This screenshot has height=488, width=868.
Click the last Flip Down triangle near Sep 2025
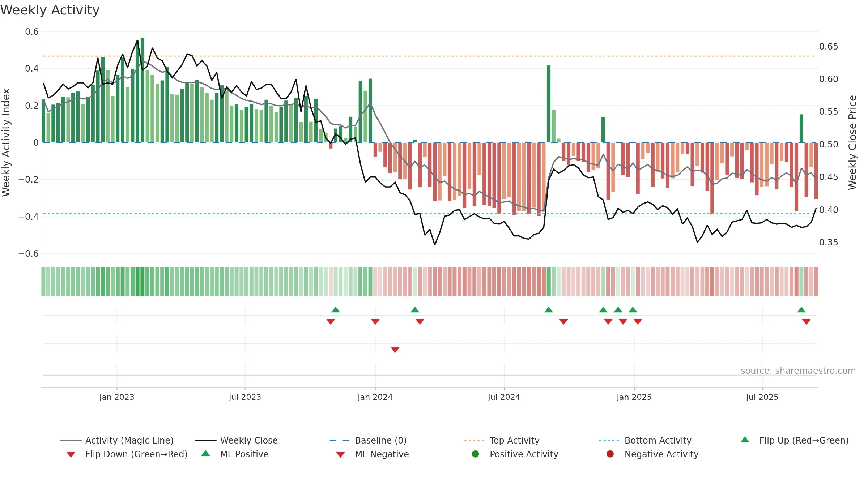coord(806,322)
